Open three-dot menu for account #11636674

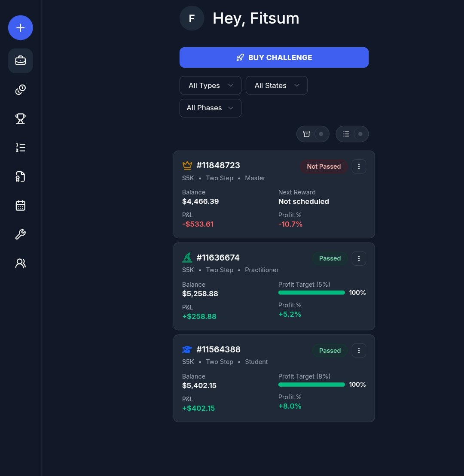[x=359, y=258]
